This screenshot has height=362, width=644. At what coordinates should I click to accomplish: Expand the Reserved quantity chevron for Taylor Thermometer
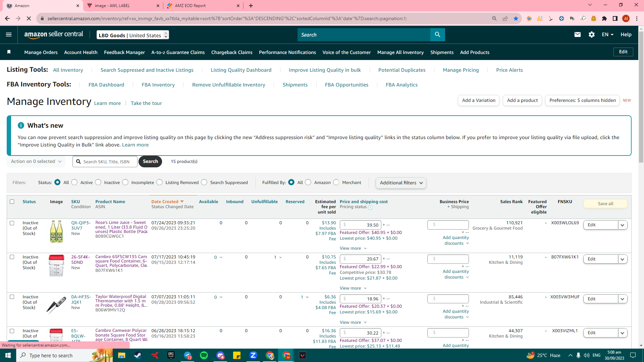(x=307, y=297)
